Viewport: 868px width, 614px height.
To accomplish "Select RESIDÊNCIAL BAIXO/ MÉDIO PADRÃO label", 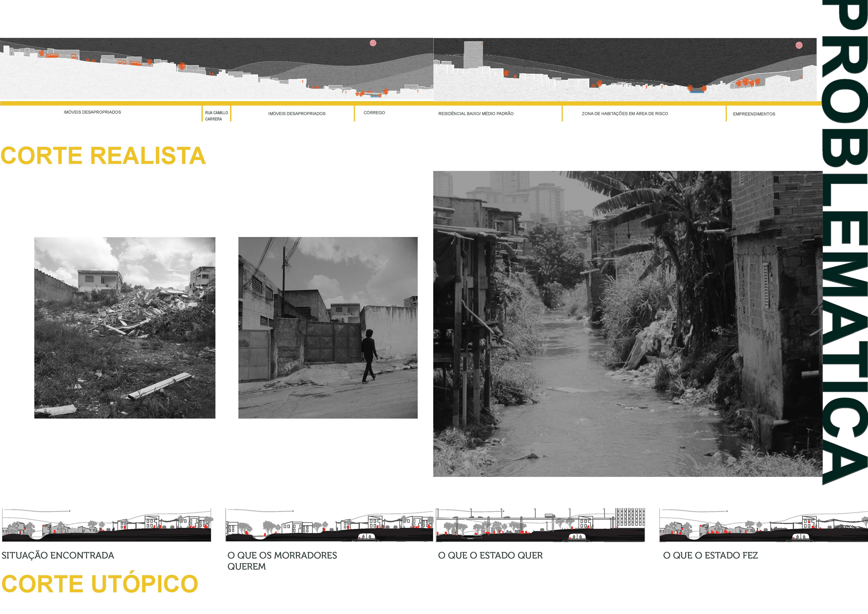I will [476, 114].
